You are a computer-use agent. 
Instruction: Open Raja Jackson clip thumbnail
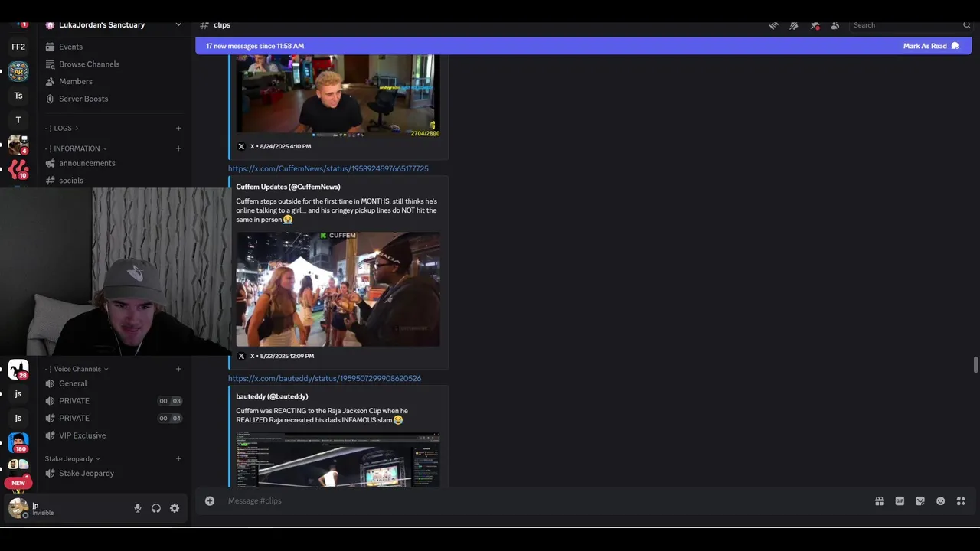click(x=338, y=459)
